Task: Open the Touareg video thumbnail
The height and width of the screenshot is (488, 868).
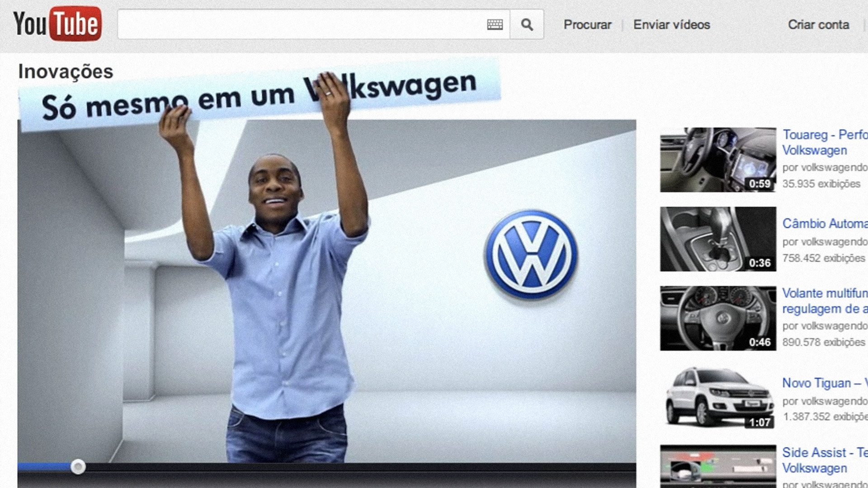Action: tap(718, 160)
